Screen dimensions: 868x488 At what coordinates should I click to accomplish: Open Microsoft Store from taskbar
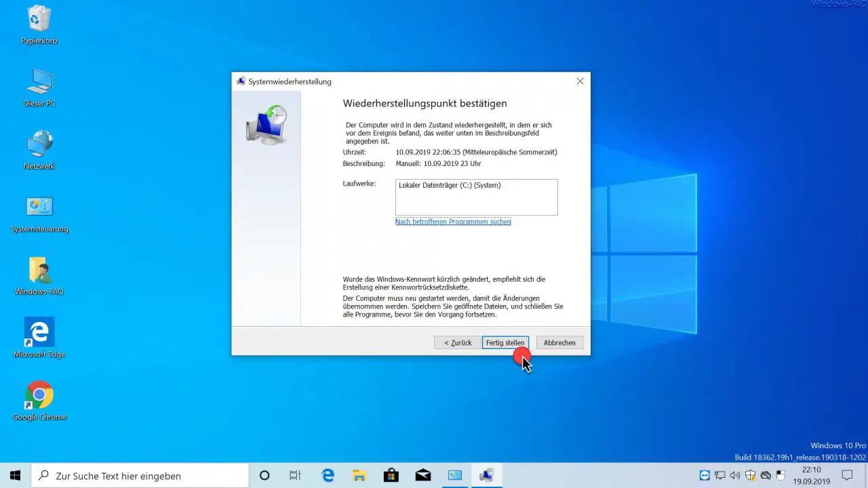coord(391,476)
